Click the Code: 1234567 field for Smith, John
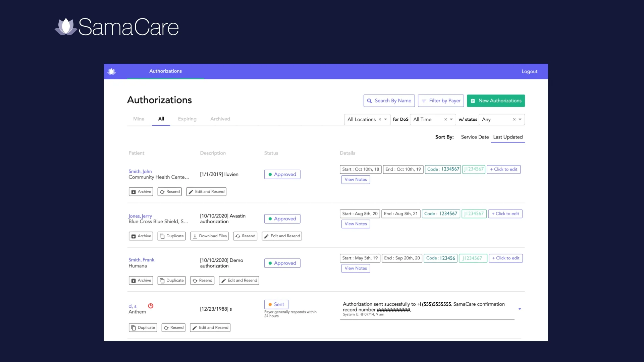 point(443,169)
